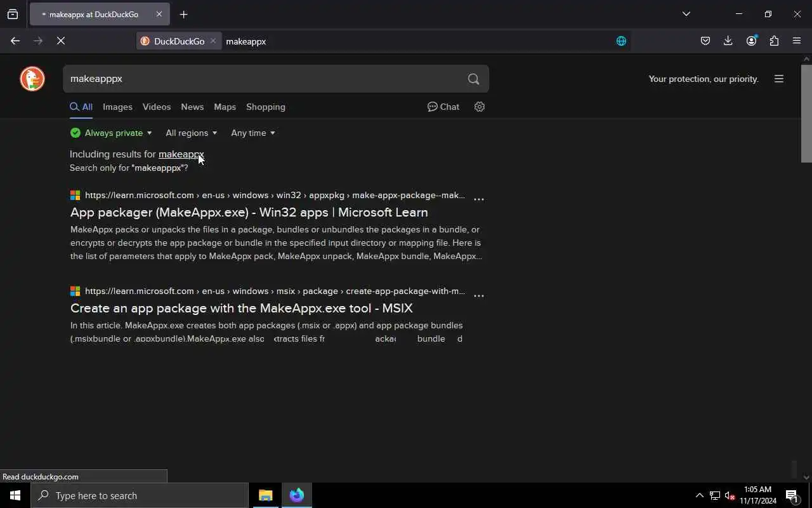Open the Firefox View tab list icon

13,14
